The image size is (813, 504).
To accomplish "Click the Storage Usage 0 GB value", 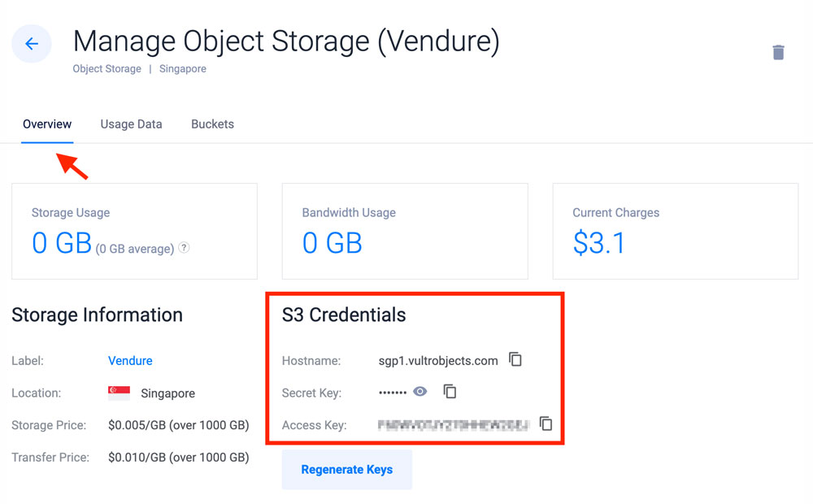I will (62, 243).
